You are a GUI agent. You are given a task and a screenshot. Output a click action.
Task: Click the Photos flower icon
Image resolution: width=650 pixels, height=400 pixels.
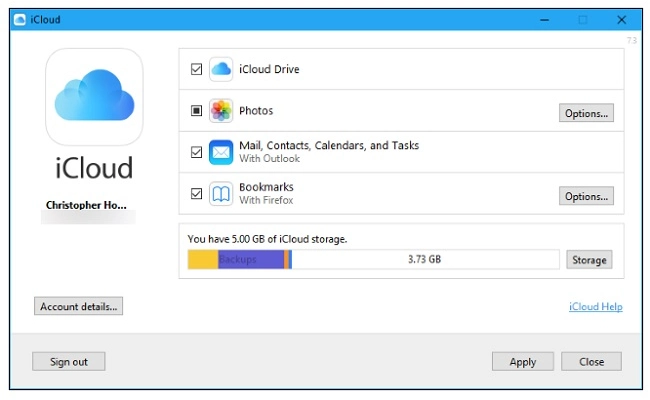tap(221, 111)
